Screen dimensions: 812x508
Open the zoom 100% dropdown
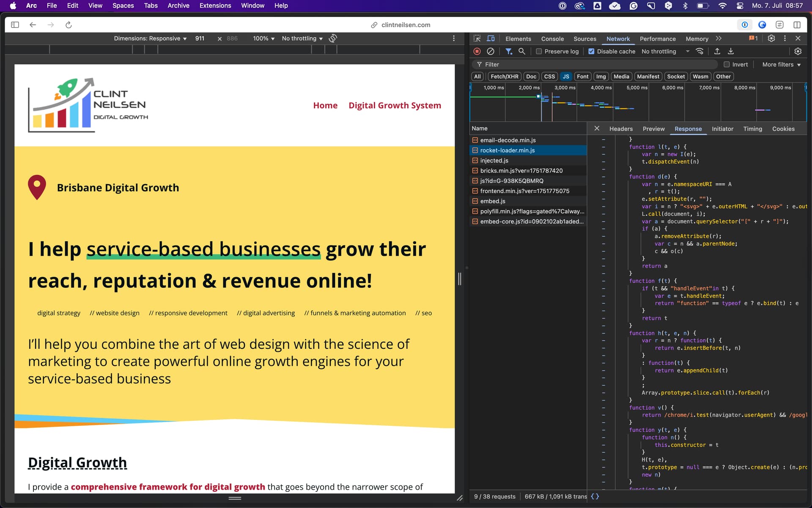[x=263, y=39]
